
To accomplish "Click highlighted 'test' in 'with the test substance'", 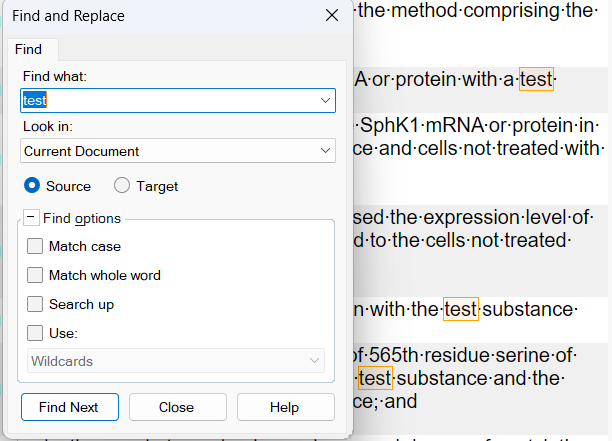I will pos(461,309).
